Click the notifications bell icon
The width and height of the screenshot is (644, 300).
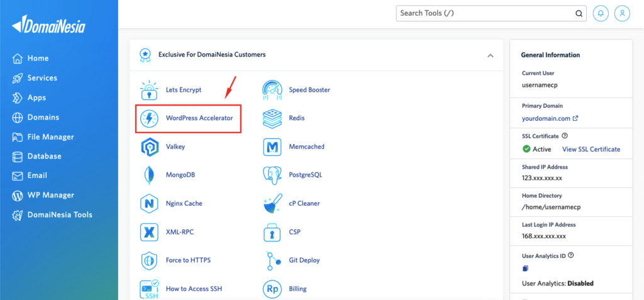point(601,13)
